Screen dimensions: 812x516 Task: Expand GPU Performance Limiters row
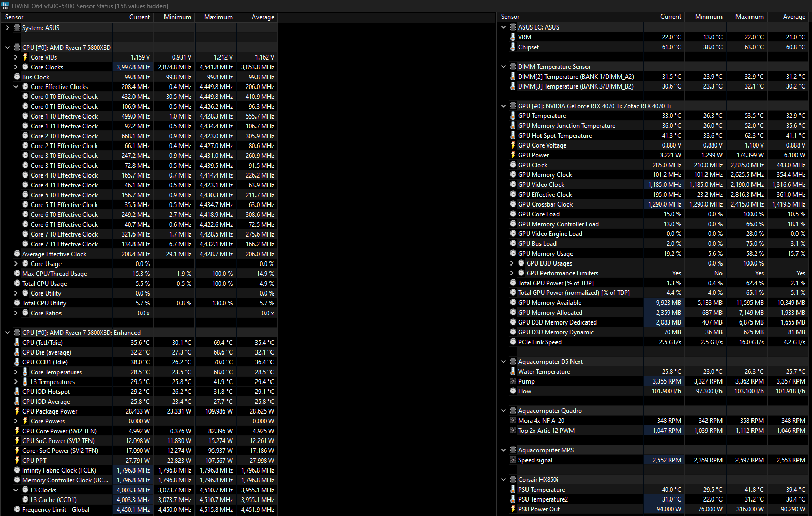pos(512,273)
